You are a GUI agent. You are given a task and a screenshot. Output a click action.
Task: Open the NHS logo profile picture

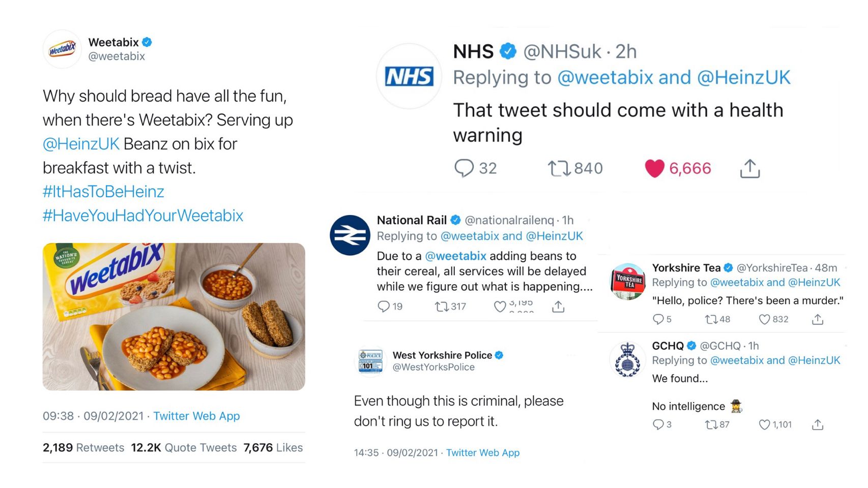point(409,76)
